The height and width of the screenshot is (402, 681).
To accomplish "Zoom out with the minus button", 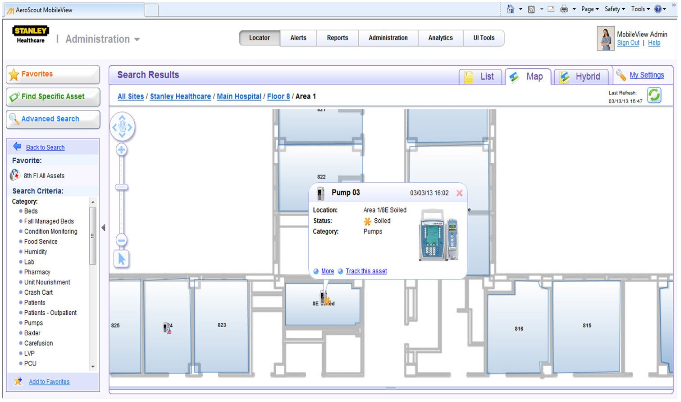I will pos(122,241).
